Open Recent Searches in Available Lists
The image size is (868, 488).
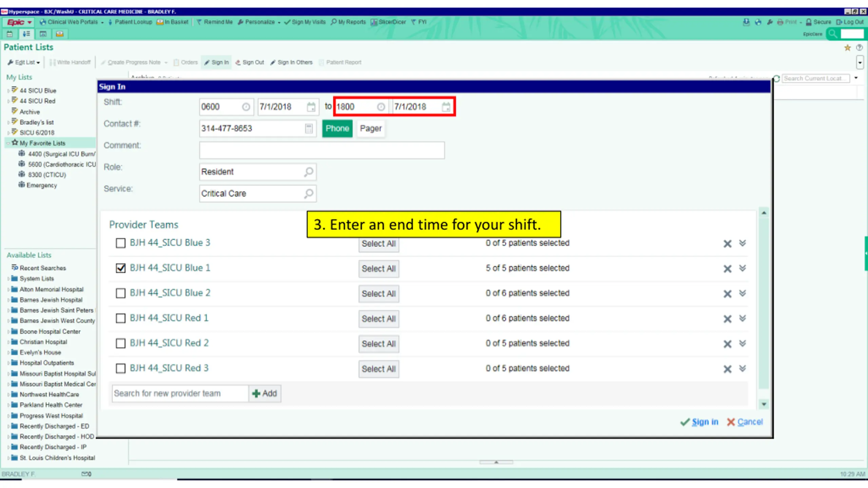[x=39, y=268]
